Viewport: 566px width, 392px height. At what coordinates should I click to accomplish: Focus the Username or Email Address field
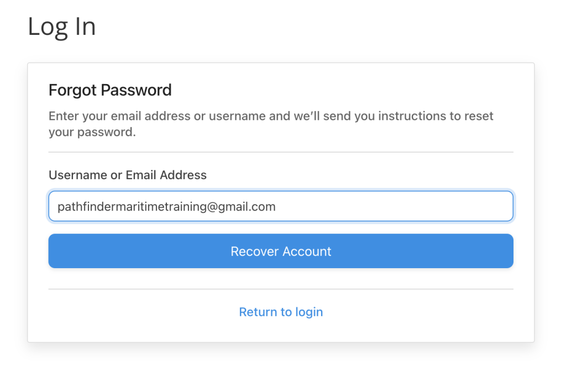point(281,206)
